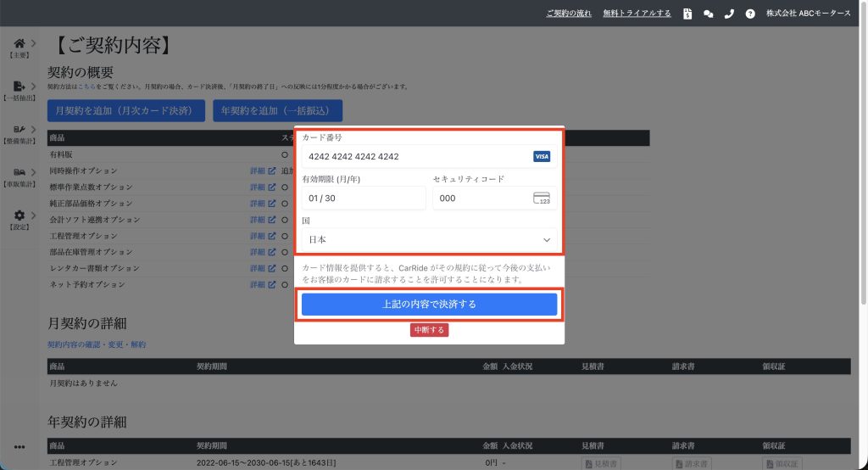Open the chat bubbles icon
Screen dimensions: 868x470
click(709, 14)
